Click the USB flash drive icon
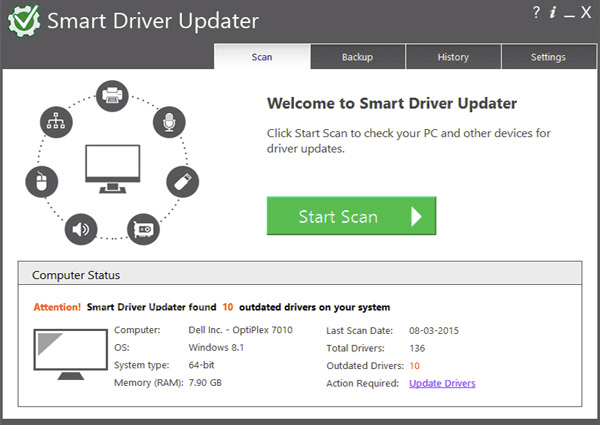The image size is (600, 425). 183,182
